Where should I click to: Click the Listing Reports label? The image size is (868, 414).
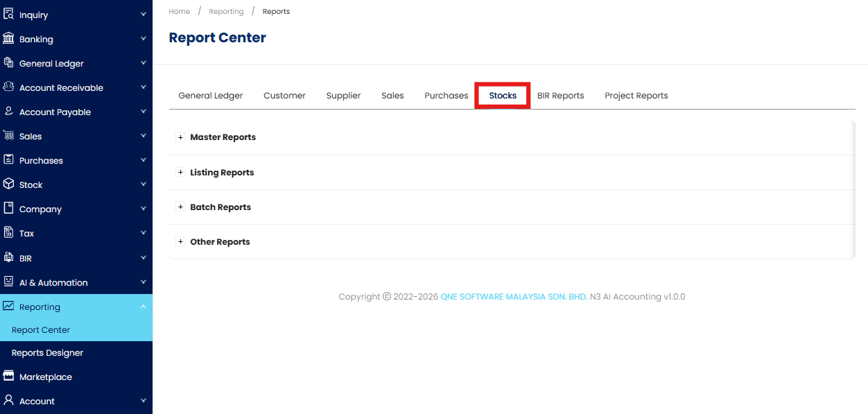(x=222, y=172)
